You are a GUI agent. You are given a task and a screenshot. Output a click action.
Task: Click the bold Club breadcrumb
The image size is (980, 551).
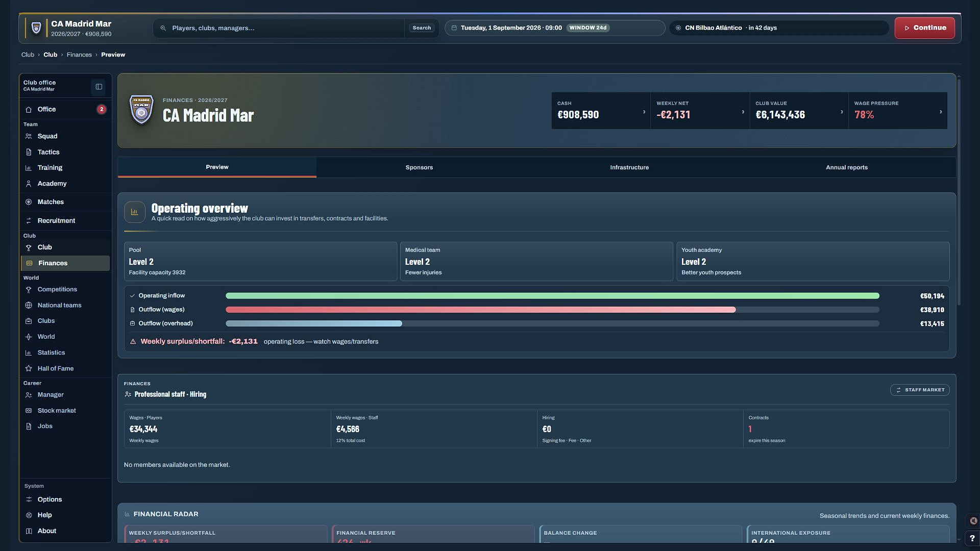(50, 55)
